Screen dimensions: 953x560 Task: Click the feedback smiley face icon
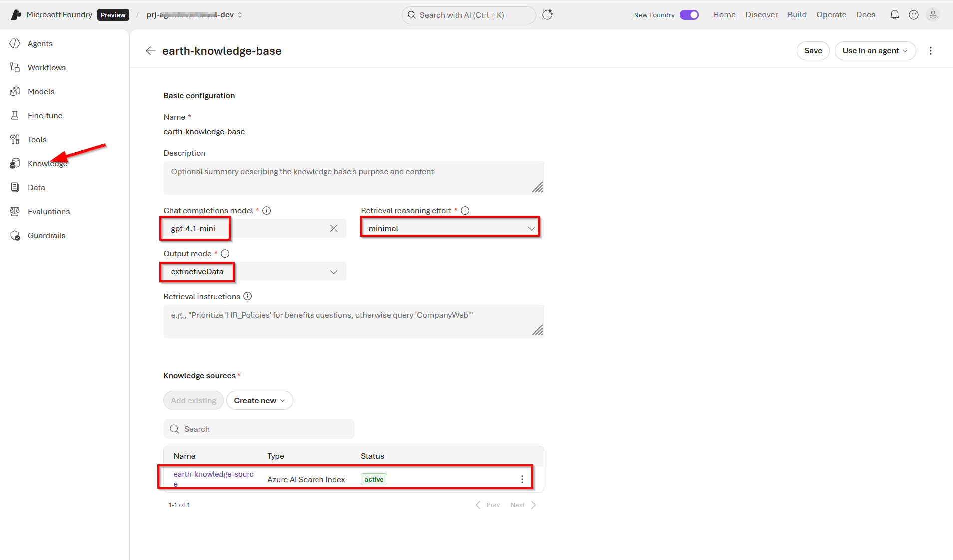coord(913,15)
